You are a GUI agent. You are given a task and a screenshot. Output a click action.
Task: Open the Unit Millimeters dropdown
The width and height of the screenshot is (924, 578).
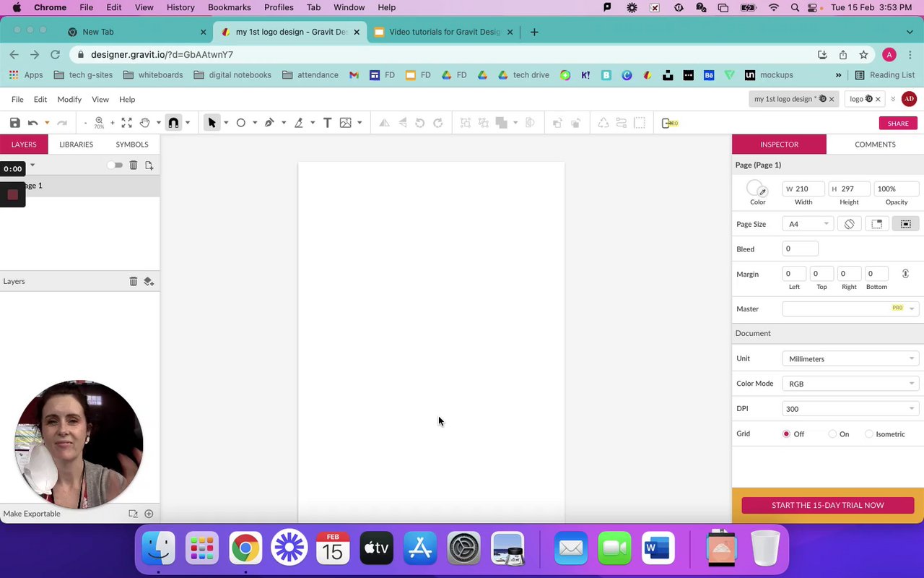850,358
